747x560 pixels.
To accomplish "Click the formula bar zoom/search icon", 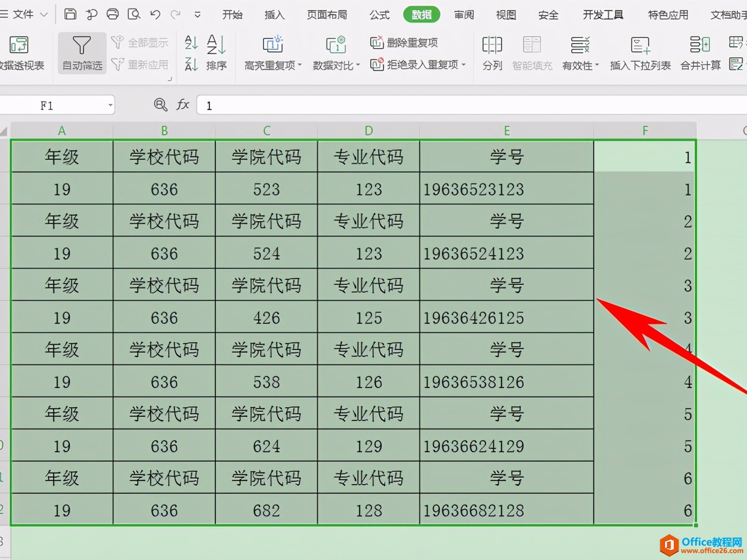I will 160,105.
